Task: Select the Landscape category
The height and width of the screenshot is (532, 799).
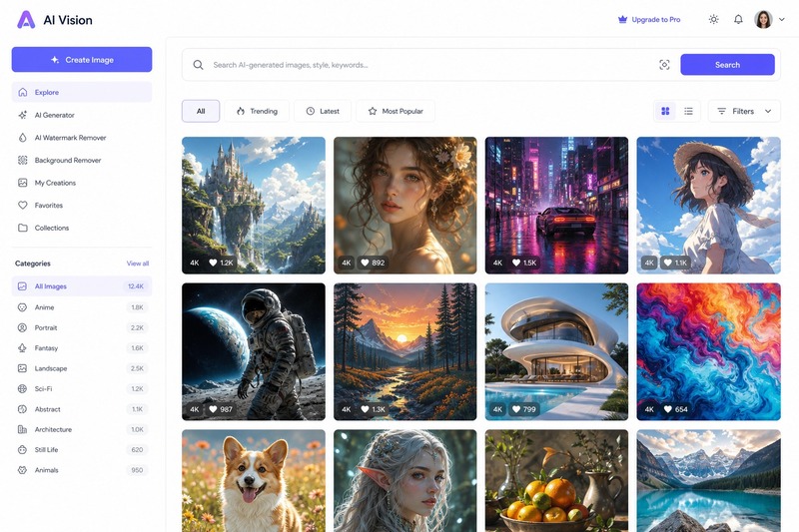Action: (82, 368)
